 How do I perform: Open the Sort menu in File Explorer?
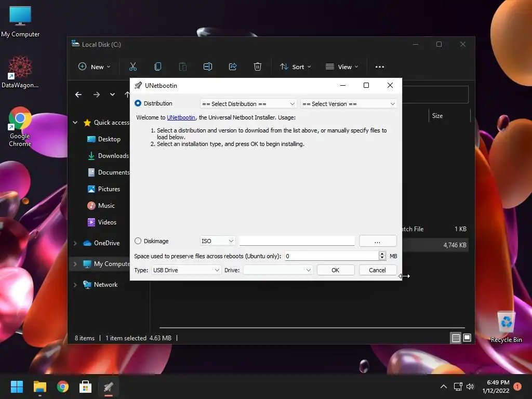295,67
